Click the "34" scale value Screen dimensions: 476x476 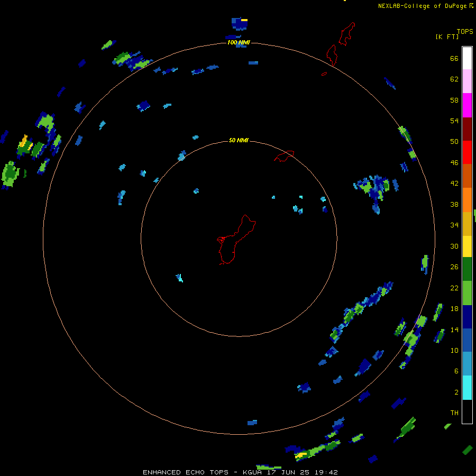coord(454,225)
